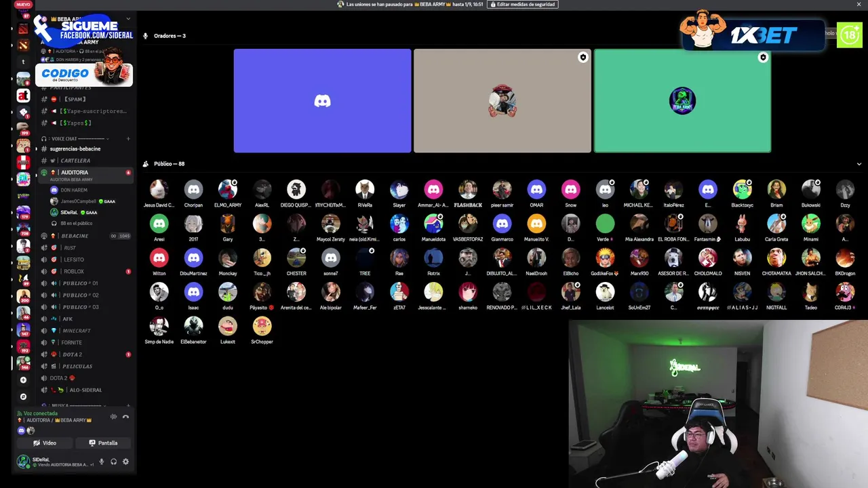Open the Discord home with NUEVO badge
The image size is (868, 488).
(23, 4)
